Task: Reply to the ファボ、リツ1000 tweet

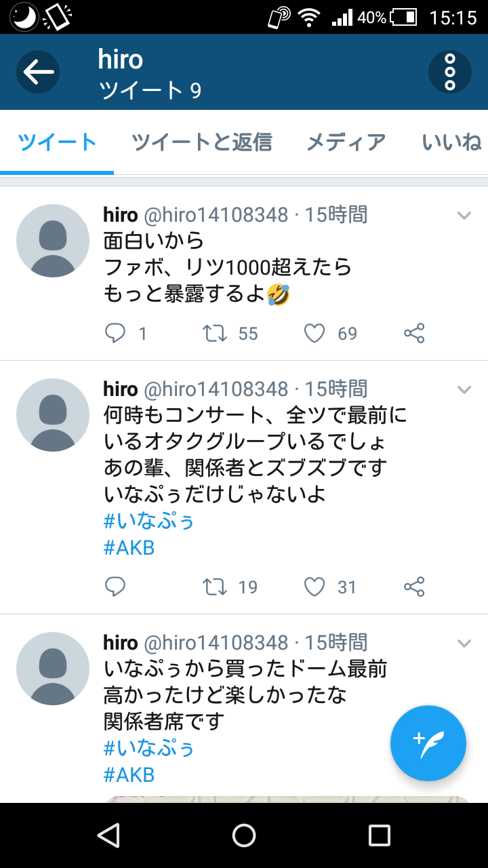Action: click(x=115, y=333)
